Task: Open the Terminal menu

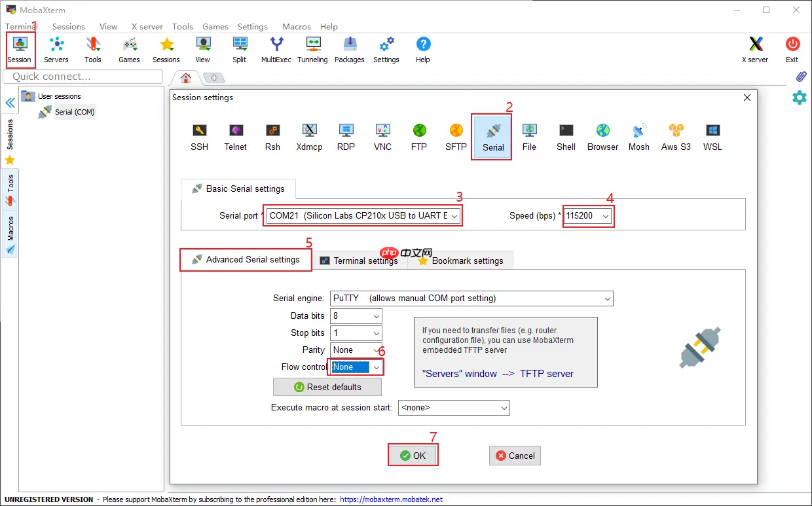Action: tap(22, 27)
